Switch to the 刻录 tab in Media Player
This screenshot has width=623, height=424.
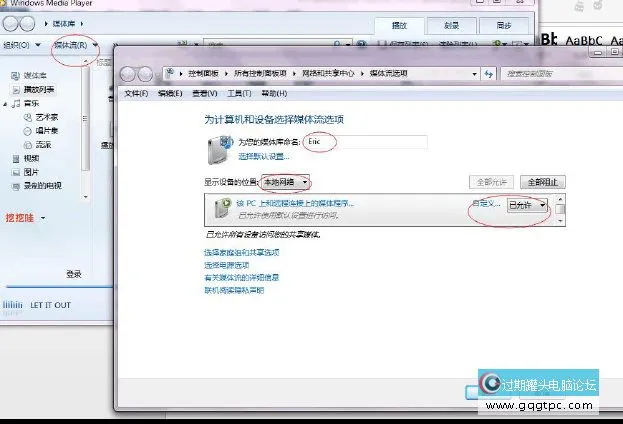(x=451, y=25)
